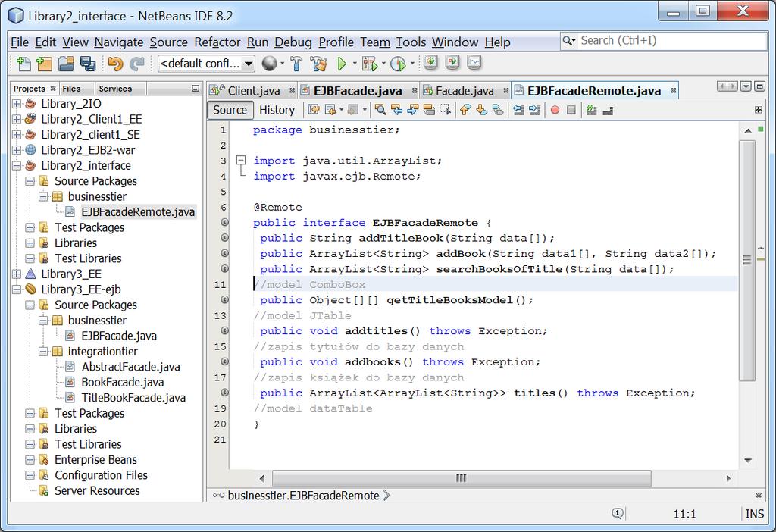The image size is (776, 532).
Task: Toggle the INS insert mode indicator
Action: coord(755,514)
